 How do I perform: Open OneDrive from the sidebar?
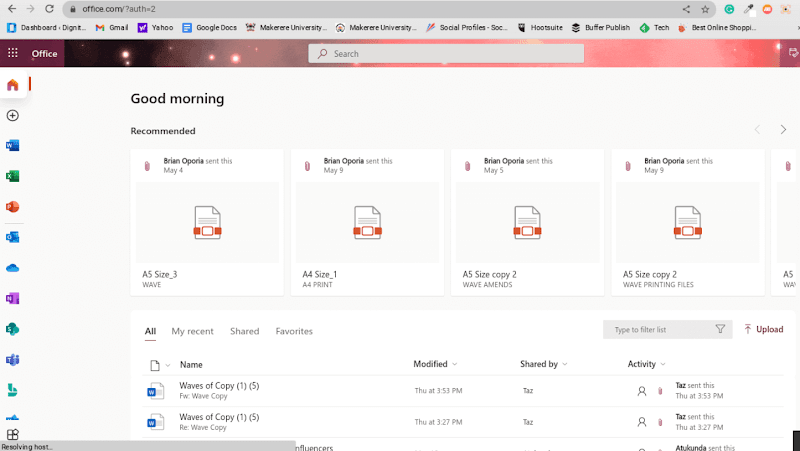(x=13, y=268)
